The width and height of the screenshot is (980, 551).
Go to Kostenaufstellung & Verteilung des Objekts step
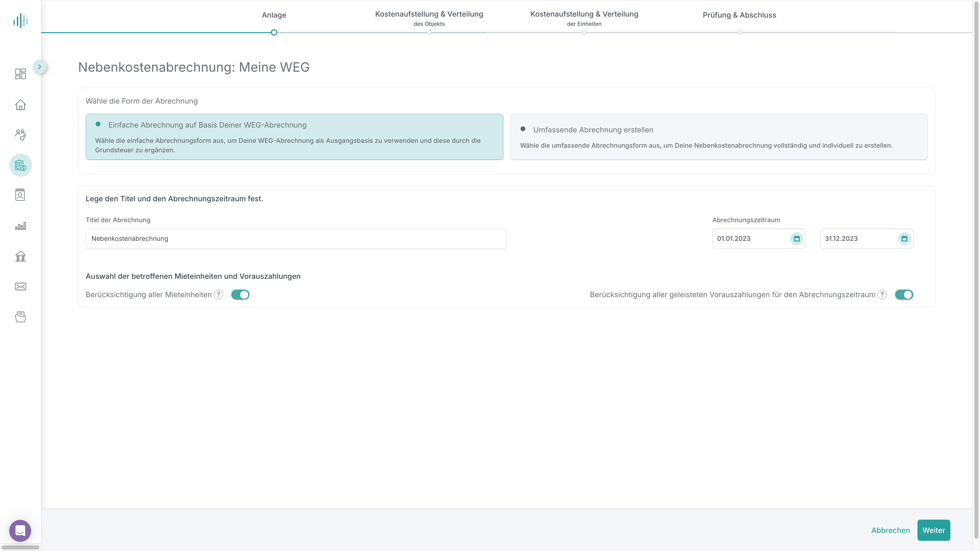coord(429,18)
